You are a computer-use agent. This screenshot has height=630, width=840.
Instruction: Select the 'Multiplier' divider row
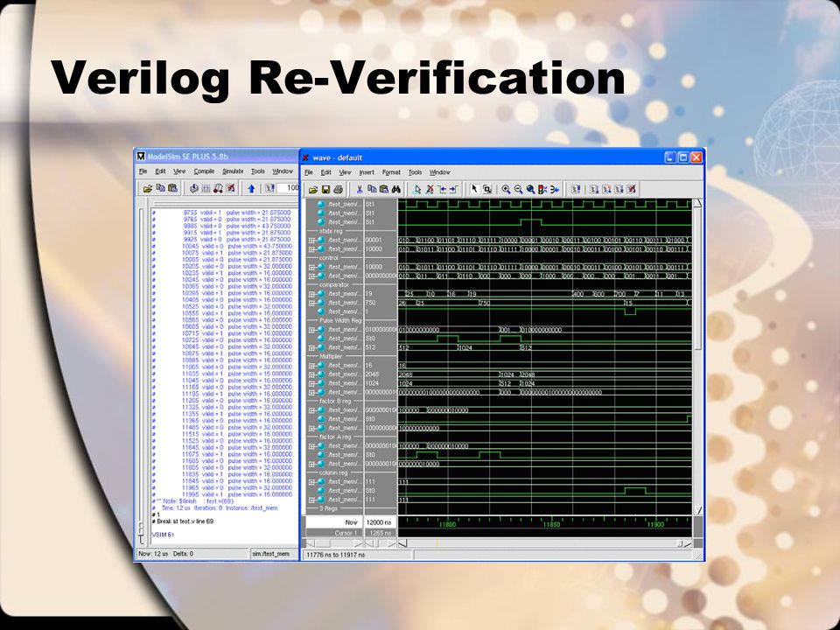[331, 357]
